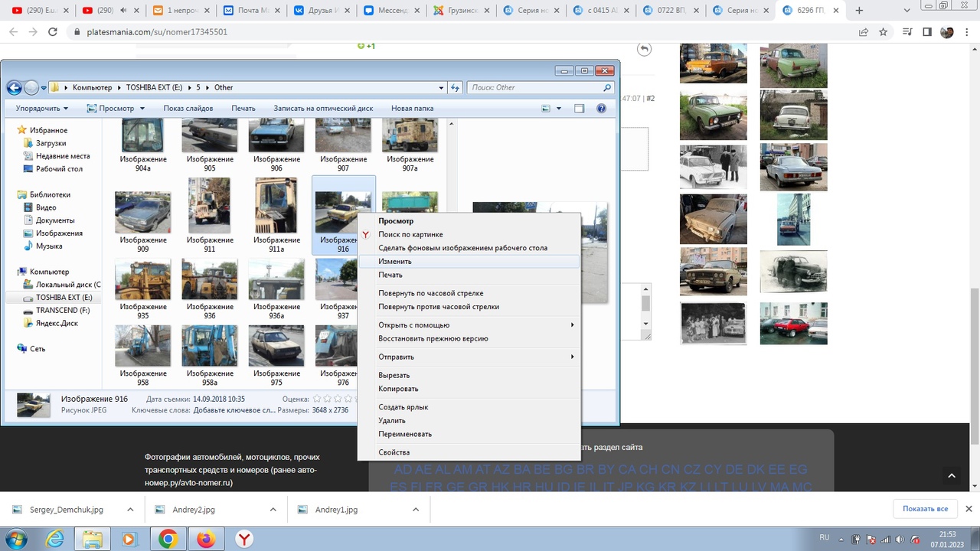The width and height of the screenshot is (980, 551).
Task: Expand the change view options dropdown arrow
Action: click(x=559, y=109)
